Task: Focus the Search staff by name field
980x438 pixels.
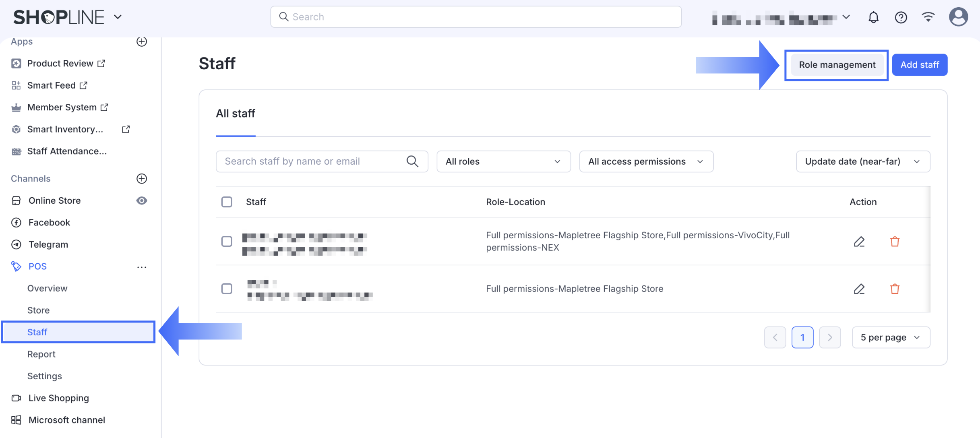Action: pos(312,161)
